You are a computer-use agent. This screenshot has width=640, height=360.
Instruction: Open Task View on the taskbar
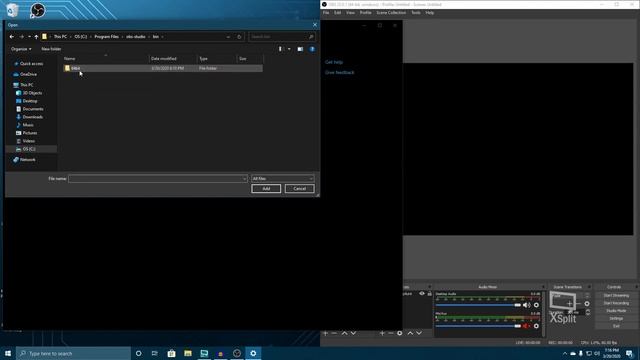pos(155,353)
